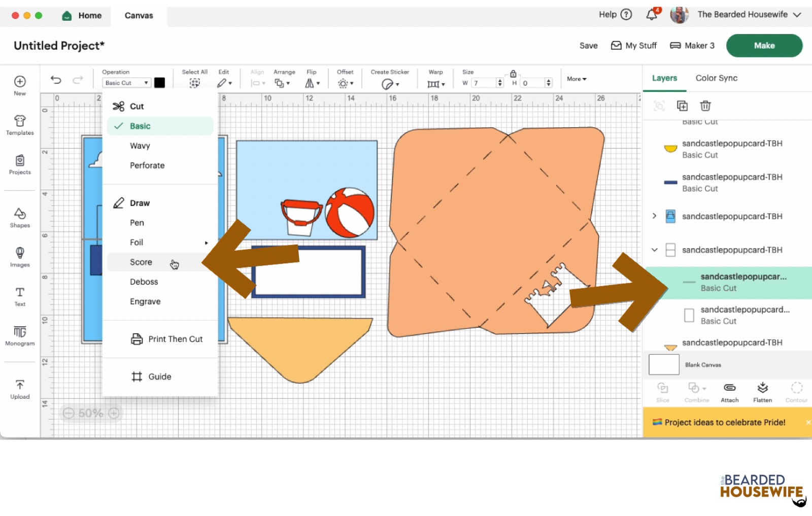
Task: Select the Maker 3 machine button
Action: tap(692, 46)
